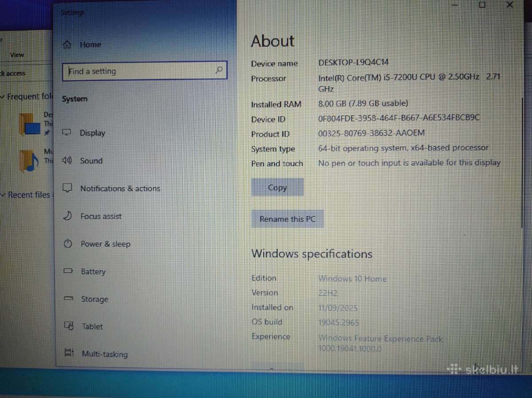This screenshot has height=398, width=532.
Task: Select Quick access in File Explorer
Action: click(13, 73)
